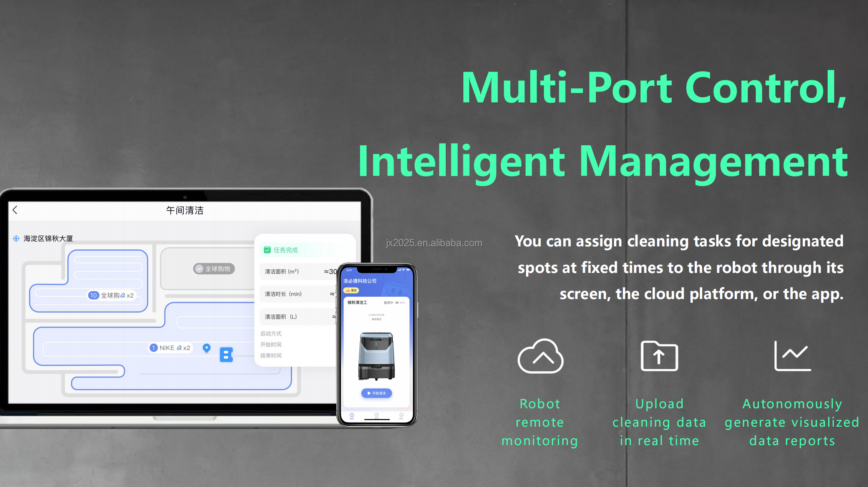Click the 清洁面积 (L) row
Image resolution: width=868 pixels, height=487 pixels.
(x=299, y=317)
